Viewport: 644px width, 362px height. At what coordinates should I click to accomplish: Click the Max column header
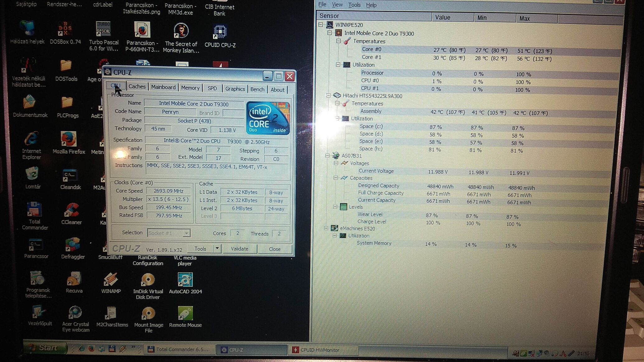coord(537,19)
